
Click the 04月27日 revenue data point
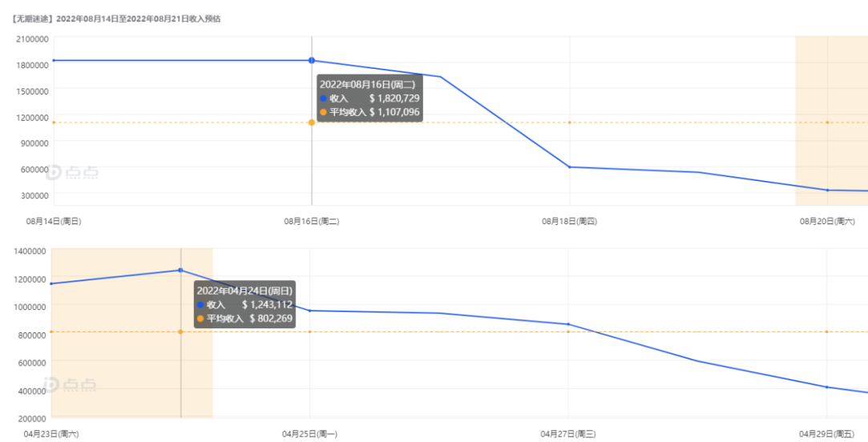[568, 324]
